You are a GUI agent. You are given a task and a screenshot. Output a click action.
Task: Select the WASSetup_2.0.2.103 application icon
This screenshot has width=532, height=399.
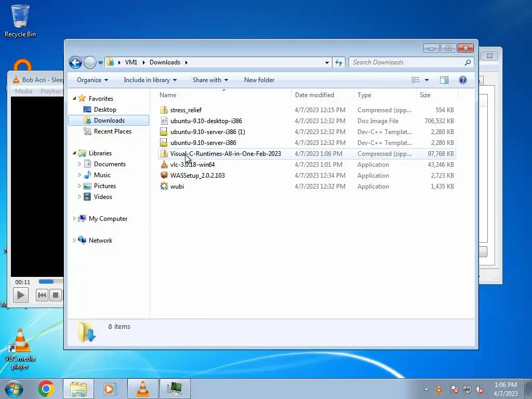164,176
